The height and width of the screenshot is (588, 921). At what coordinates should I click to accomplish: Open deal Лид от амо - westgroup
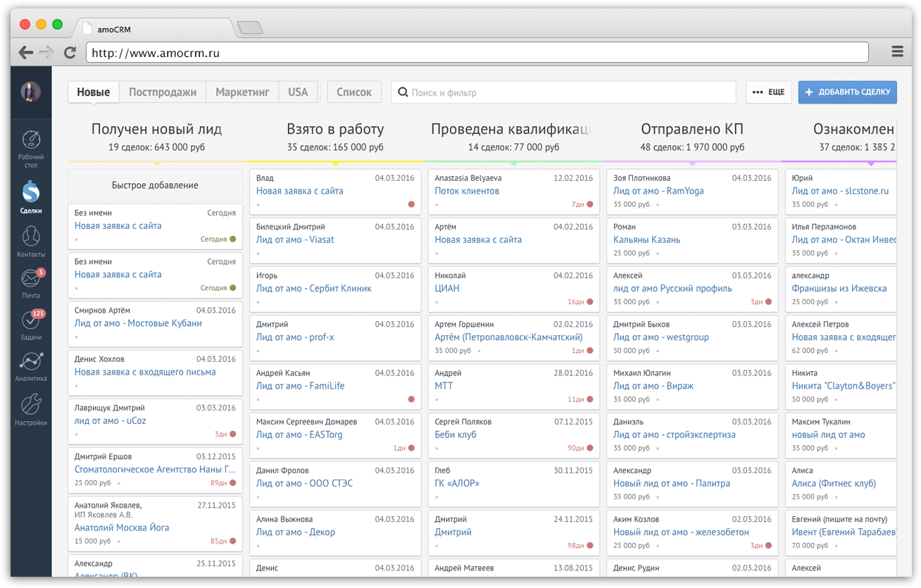click(x=661, y=337)
